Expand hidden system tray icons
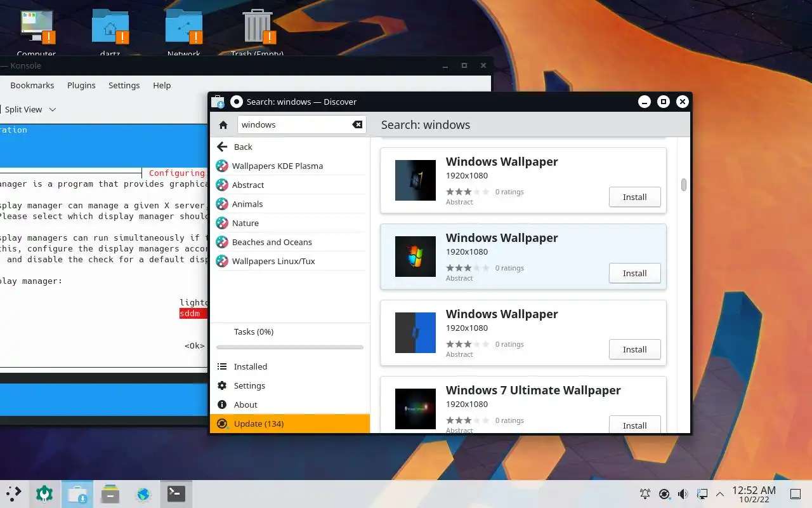Viewport: 812px width, 508px height. [x=720, y=494]
